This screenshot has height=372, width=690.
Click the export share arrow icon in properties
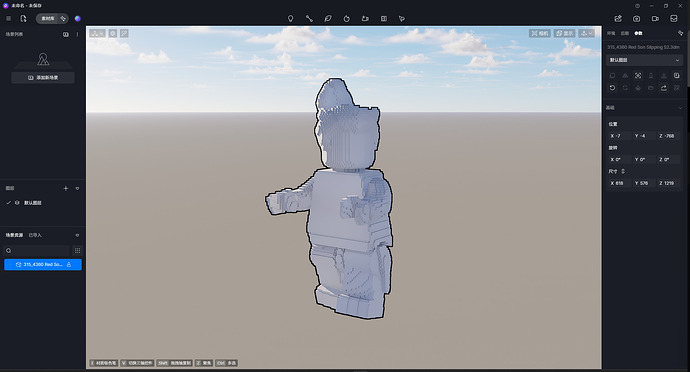[664, 88]
